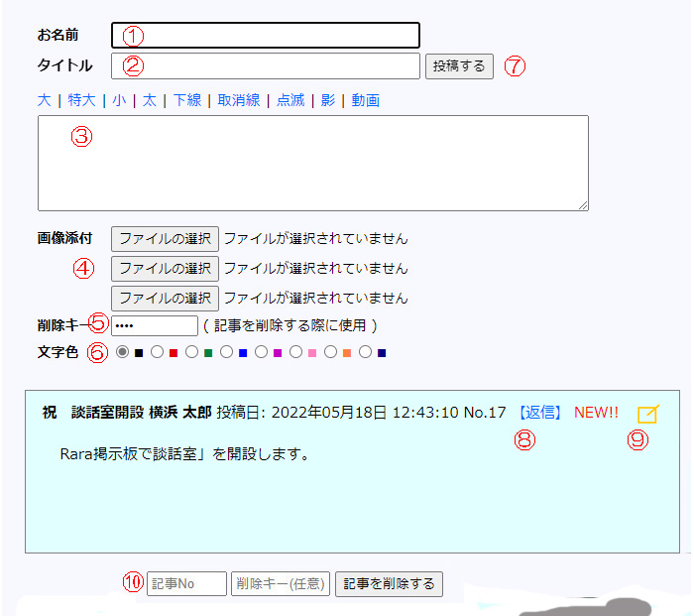Screen dimensions: 694x616
Task: Click post title 祝 談話室開設
Action: pos(93,413)
